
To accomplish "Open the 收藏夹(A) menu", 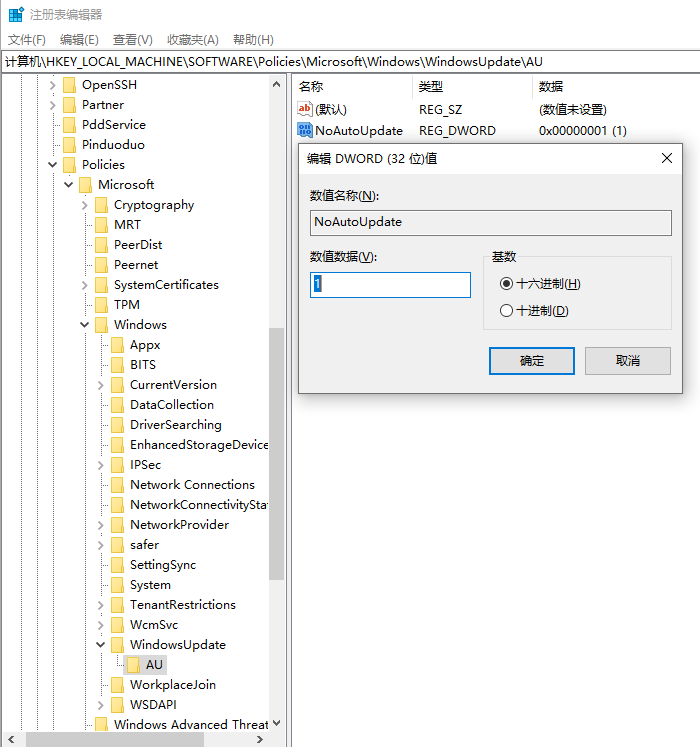I will click(x=193, y=40).
